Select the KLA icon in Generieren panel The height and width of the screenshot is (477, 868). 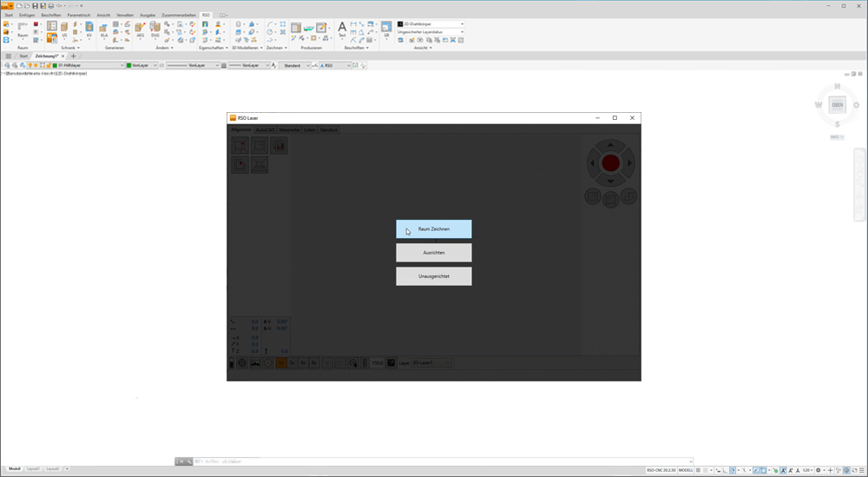[x=104, y=31]
